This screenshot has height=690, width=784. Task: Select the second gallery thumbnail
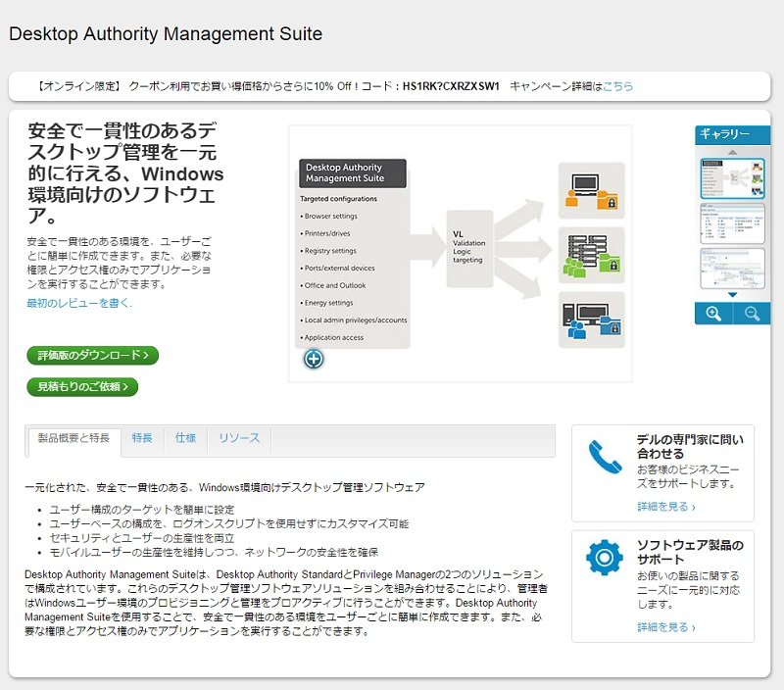pos(732,223)
